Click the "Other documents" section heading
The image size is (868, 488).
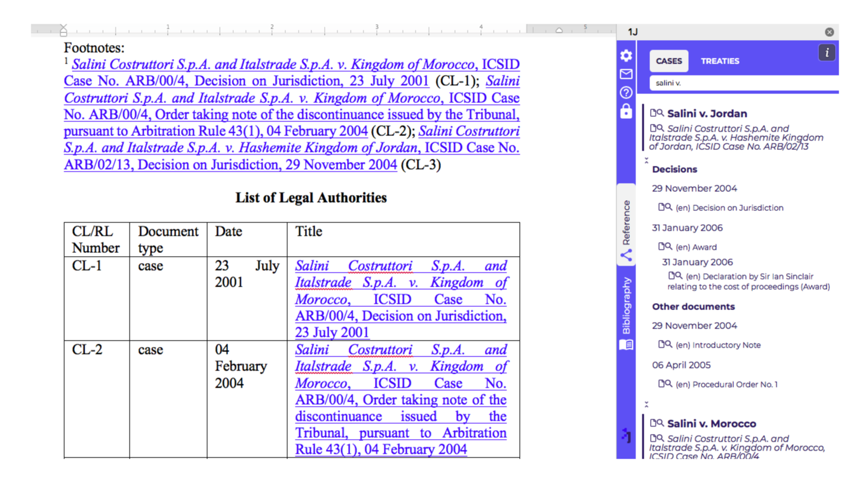[693, 306]
